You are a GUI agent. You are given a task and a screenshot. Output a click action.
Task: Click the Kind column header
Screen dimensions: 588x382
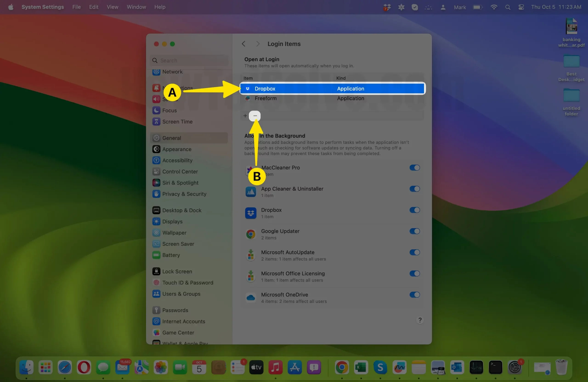341,78
